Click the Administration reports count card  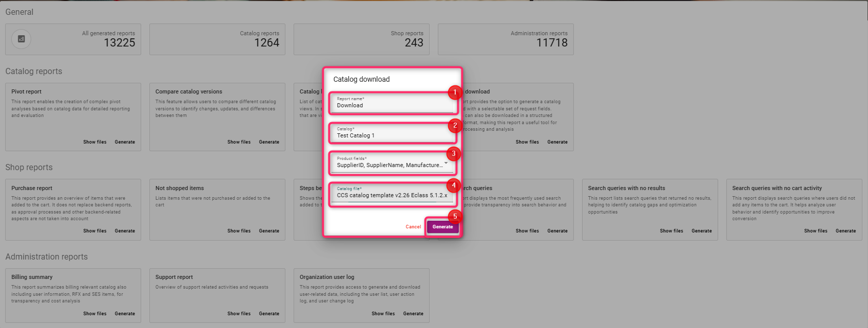click(505, 39)
